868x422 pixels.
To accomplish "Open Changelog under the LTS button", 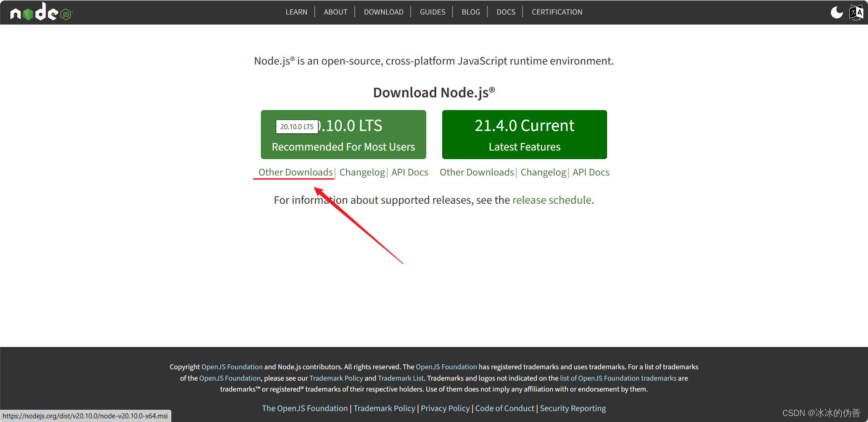I will 362,172.
